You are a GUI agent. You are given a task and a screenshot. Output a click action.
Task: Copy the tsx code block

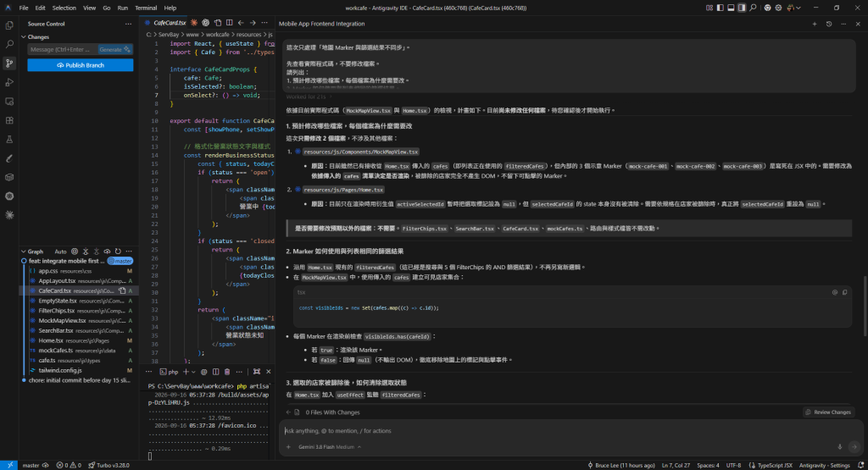coord(845,292)
